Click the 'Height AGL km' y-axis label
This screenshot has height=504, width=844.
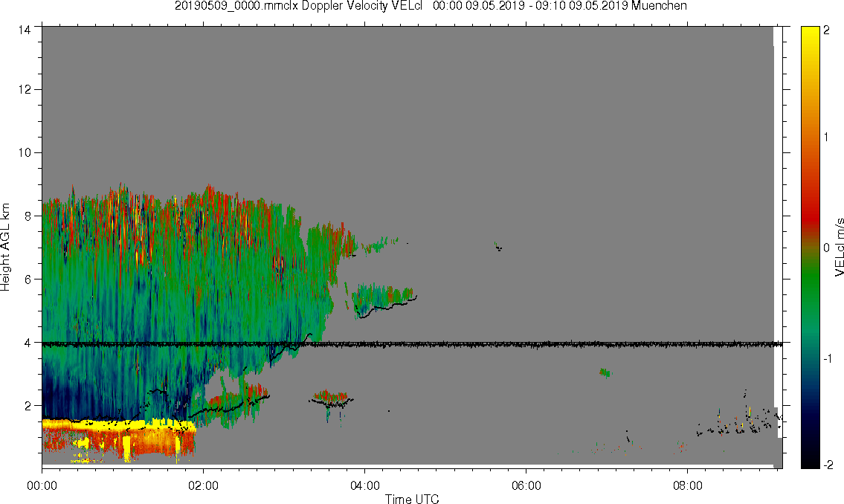(x=5, y=248)
